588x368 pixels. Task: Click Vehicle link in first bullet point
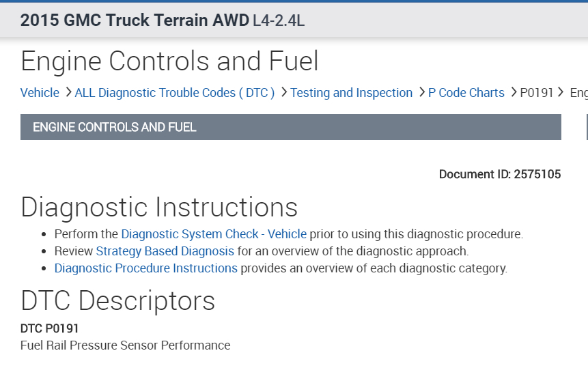point(287,234)
